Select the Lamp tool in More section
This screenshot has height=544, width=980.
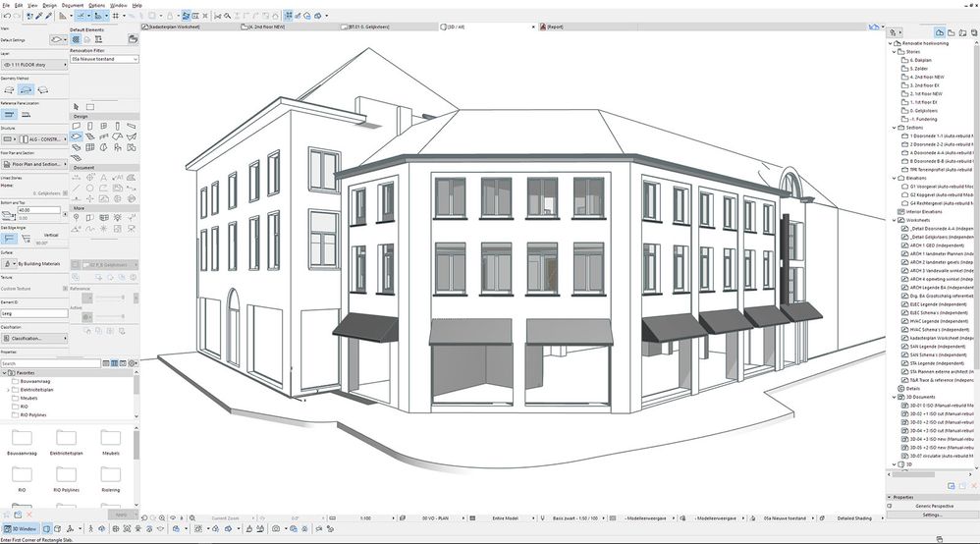click(x=118, y=218)
